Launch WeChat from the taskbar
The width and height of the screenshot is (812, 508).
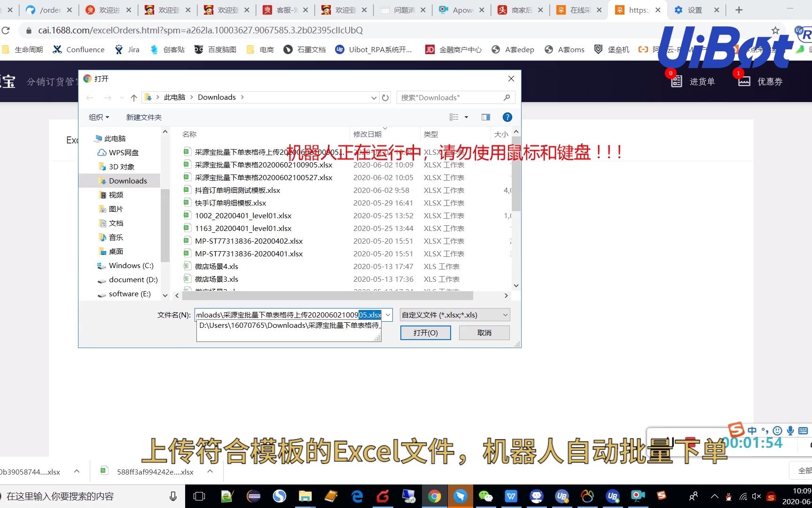click(486, 496)
